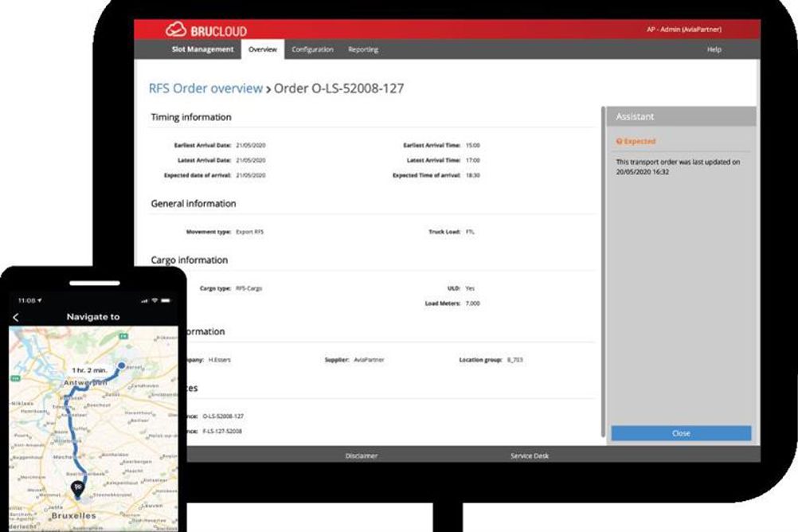Switch to the Overview tab
The height and width of the screenshot is (532, 798).
click(263, 49)
